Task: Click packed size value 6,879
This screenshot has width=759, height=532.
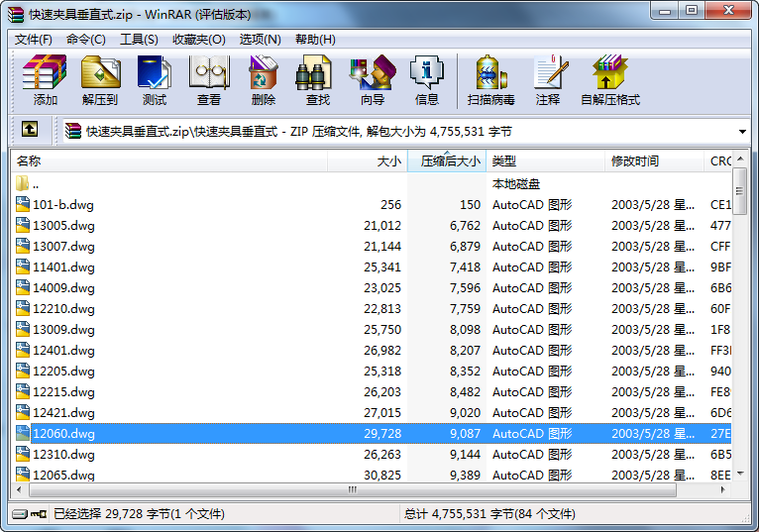Action: (x=465, y=246)
